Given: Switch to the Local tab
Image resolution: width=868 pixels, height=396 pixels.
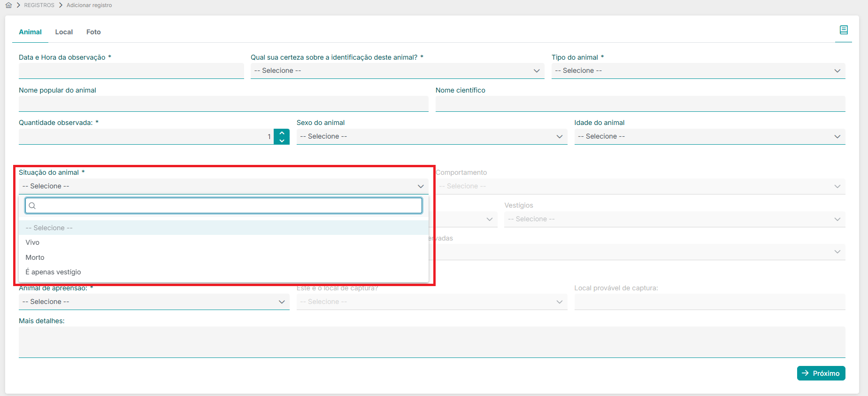Looking at the screenshot, I should [64, 32].
